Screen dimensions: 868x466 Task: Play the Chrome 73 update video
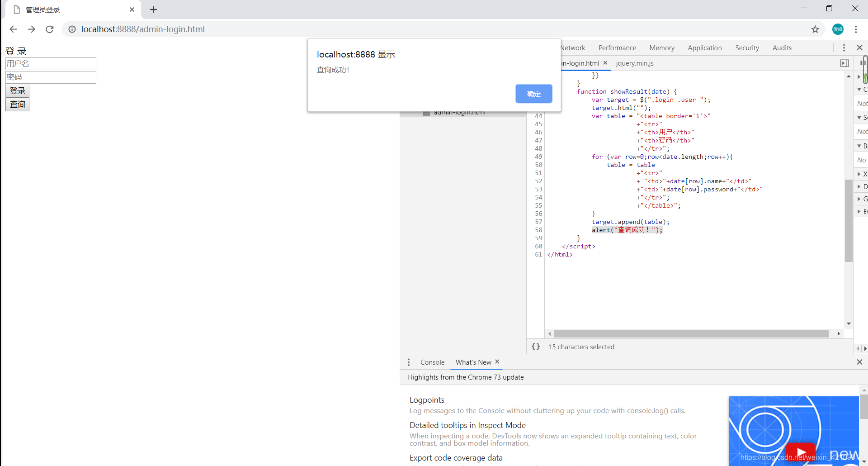[801, 452]
